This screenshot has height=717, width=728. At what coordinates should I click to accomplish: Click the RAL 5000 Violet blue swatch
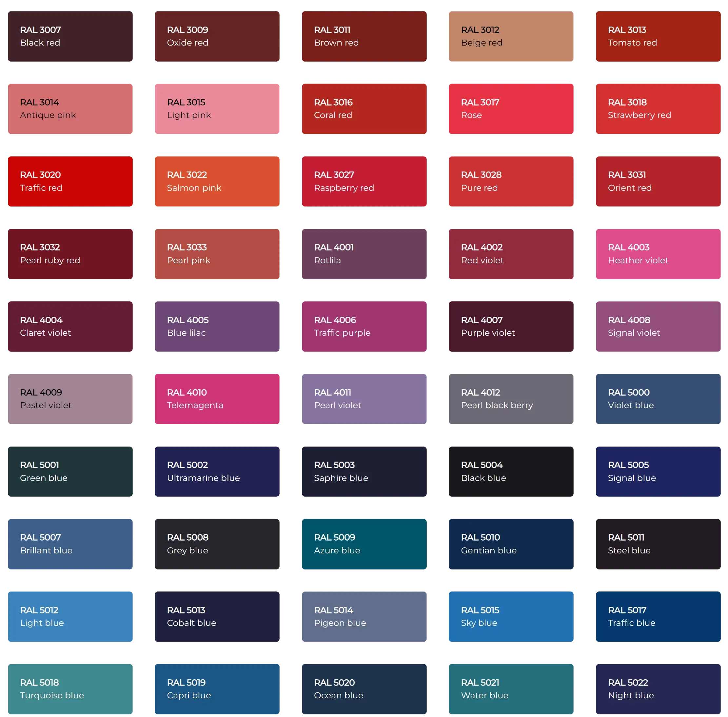(658, 399)
